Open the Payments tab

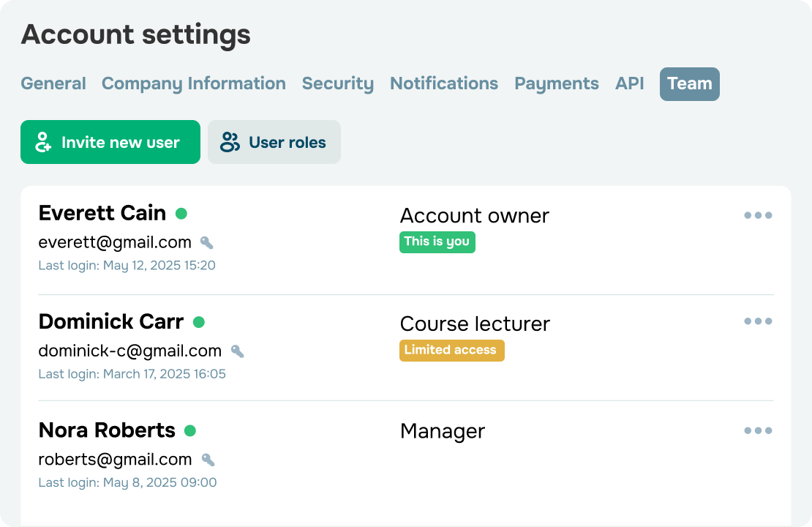[x=557, y=83]
